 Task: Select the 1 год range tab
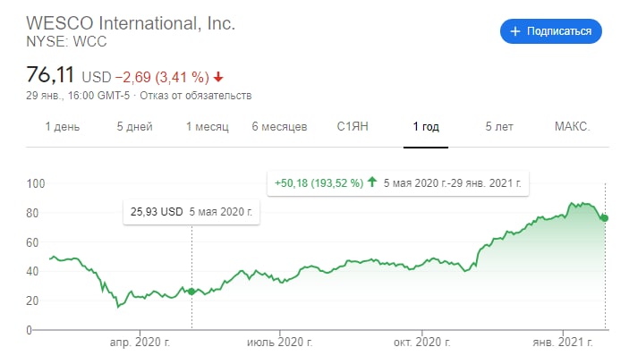426,127
